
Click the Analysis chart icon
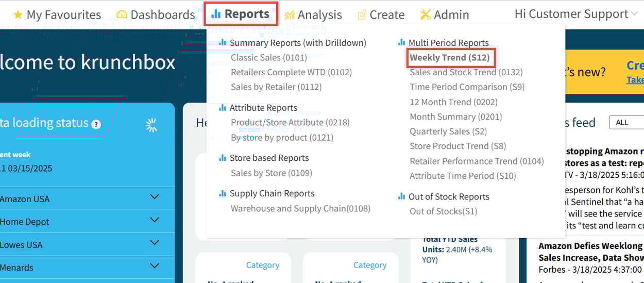[x=290, y=15]
